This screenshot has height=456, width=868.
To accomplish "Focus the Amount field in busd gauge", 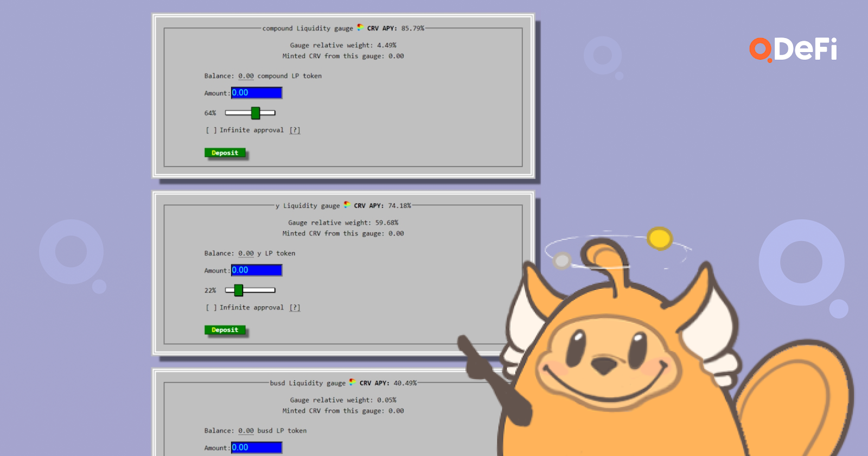I will click(x=257, y=447).
